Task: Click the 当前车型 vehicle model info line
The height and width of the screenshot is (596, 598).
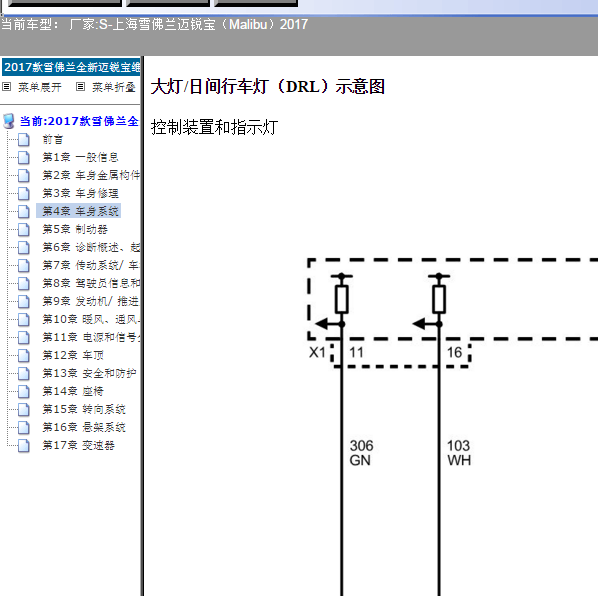Action: tap(154, 24)
